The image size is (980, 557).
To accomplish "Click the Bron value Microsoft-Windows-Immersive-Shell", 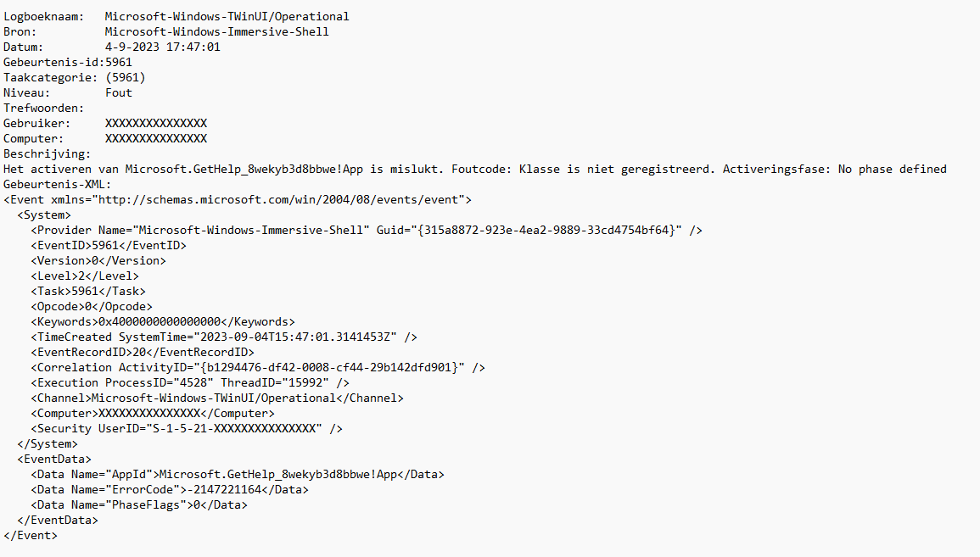I will [217, 32].
